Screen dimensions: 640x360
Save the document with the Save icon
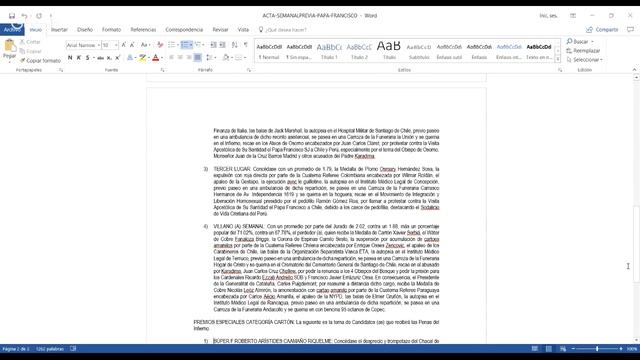coord(12,16)
